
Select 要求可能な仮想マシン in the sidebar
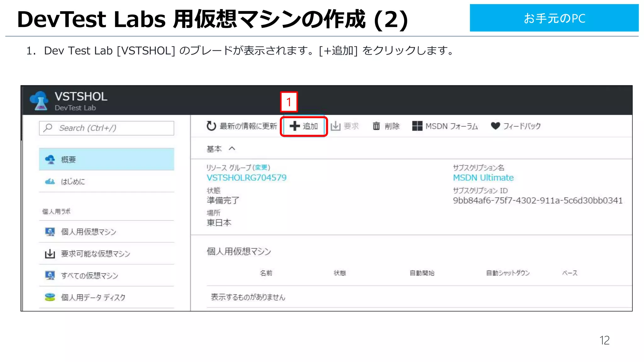[x=107, y=254]
